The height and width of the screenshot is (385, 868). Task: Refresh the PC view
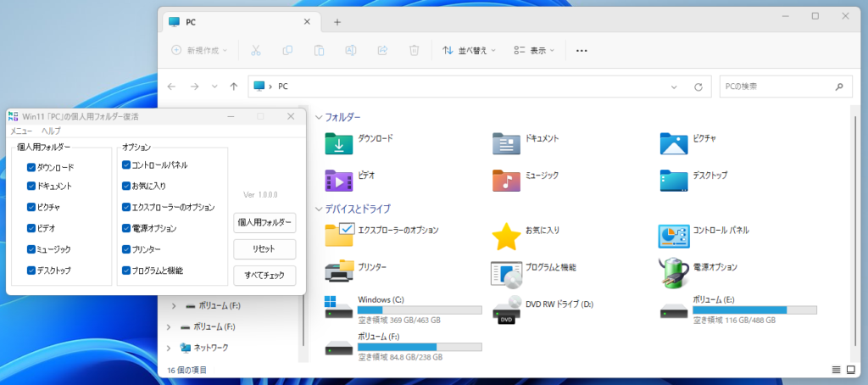tap(698, 87)
